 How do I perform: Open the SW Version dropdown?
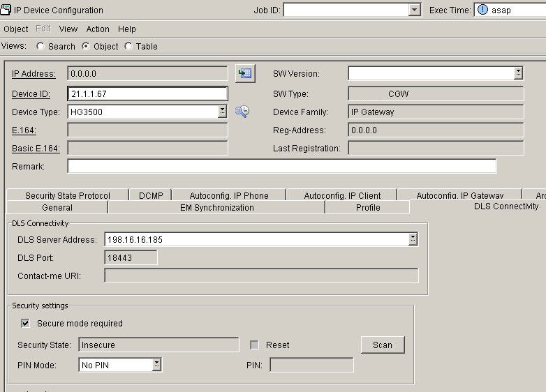pyautogui.click(x=518, y=73)
